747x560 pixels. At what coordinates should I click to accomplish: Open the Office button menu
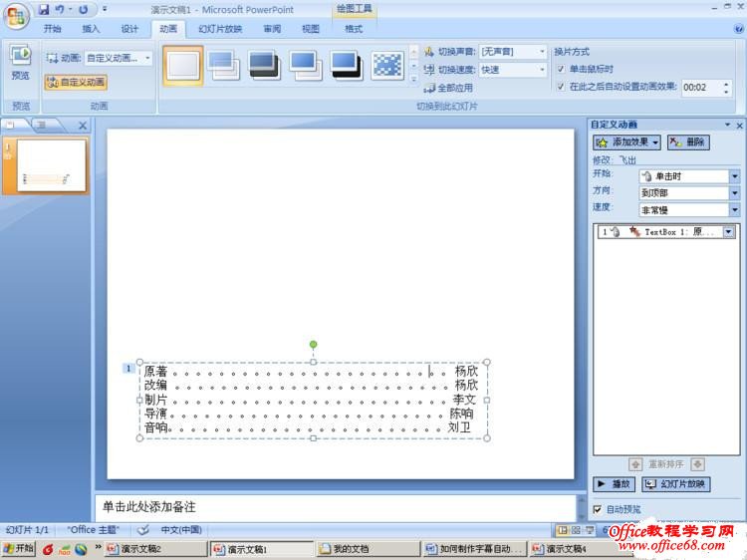(16, 16)
